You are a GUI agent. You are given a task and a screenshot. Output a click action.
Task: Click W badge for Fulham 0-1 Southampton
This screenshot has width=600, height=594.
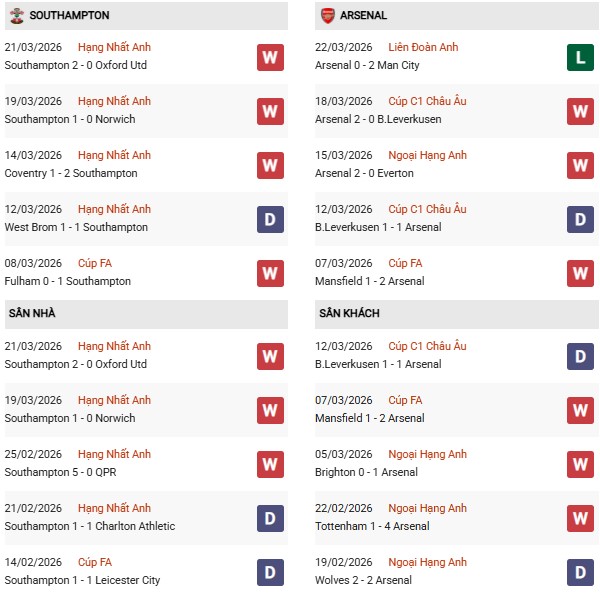(x=270, y=273)
